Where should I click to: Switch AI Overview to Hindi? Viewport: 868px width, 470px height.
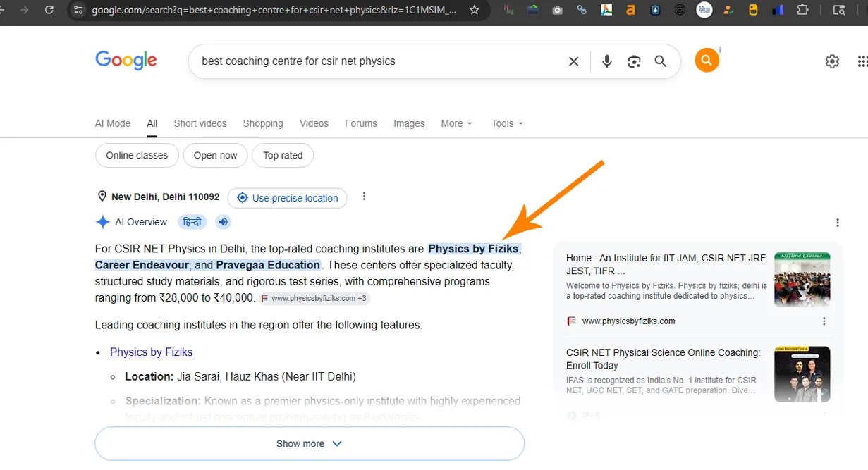192,222
